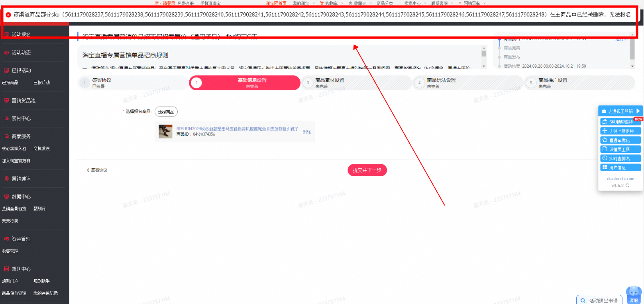Open 商品保价查询 in the sidebar
Viewport: 644px width, 304px height.
click(14, 294)
